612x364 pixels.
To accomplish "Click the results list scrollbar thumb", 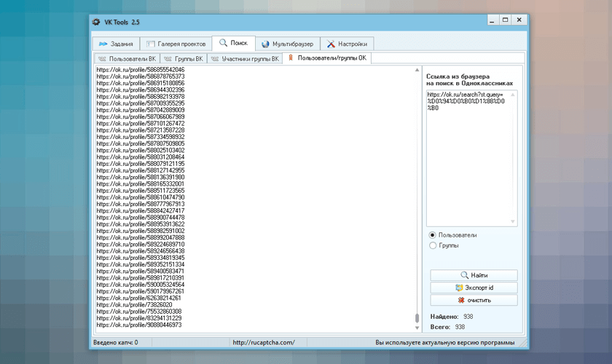I will (417, 318).
